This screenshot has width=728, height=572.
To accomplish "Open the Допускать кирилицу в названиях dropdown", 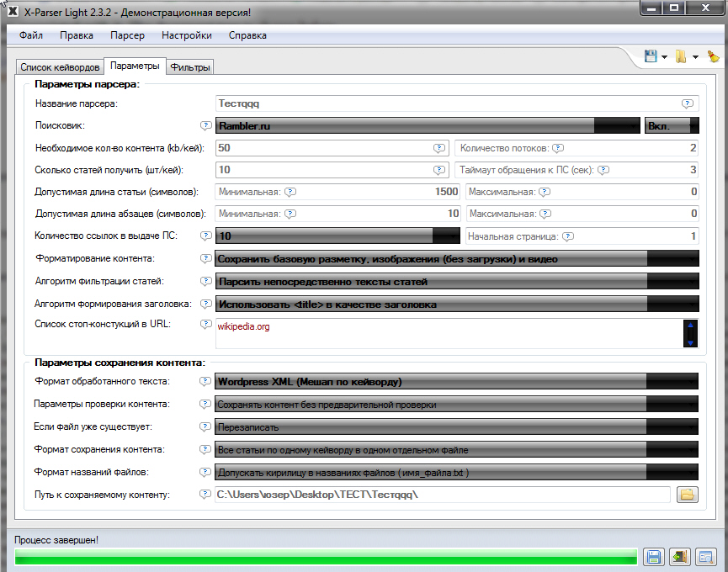I will pyautogui.click(x=456, y=472).
